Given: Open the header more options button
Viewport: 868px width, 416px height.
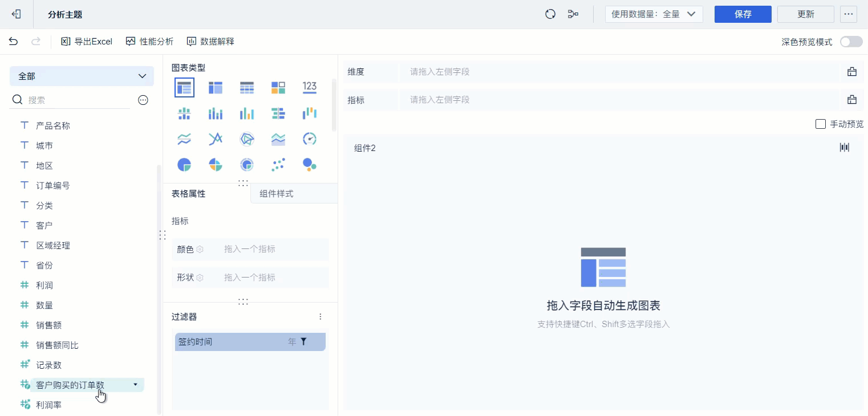Looking at the screenshot, I should (x=849, y=14).
